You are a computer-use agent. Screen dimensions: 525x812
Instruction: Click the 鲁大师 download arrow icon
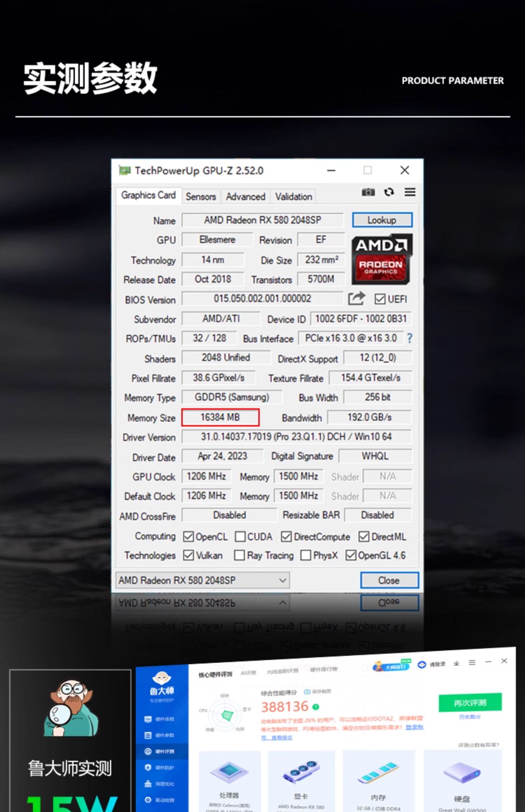456,663
